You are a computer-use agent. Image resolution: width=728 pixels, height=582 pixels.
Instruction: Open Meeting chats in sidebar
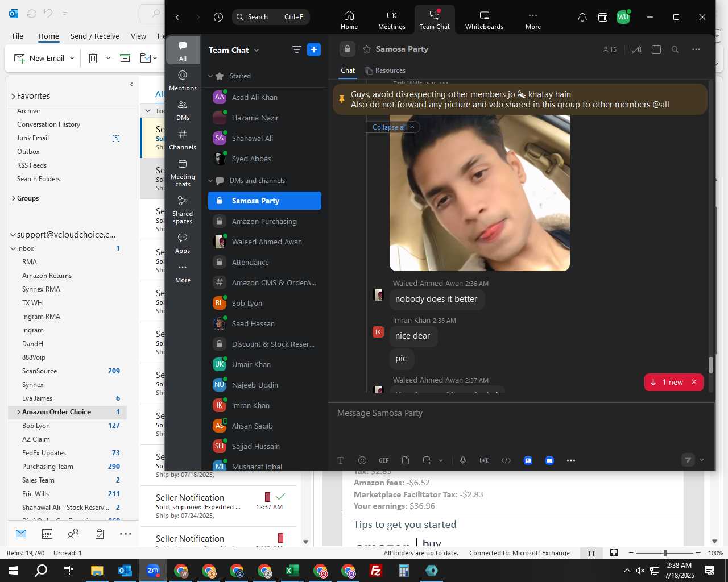[x=183, y=172]
